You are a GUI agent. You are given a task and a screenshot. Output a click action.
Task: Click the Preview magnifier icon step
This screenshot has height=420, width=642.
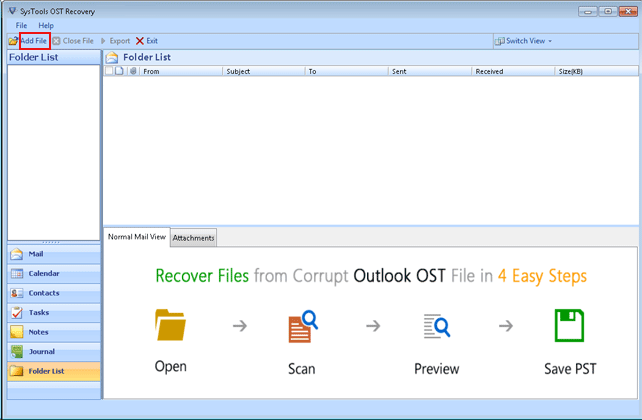pos(436,326)
